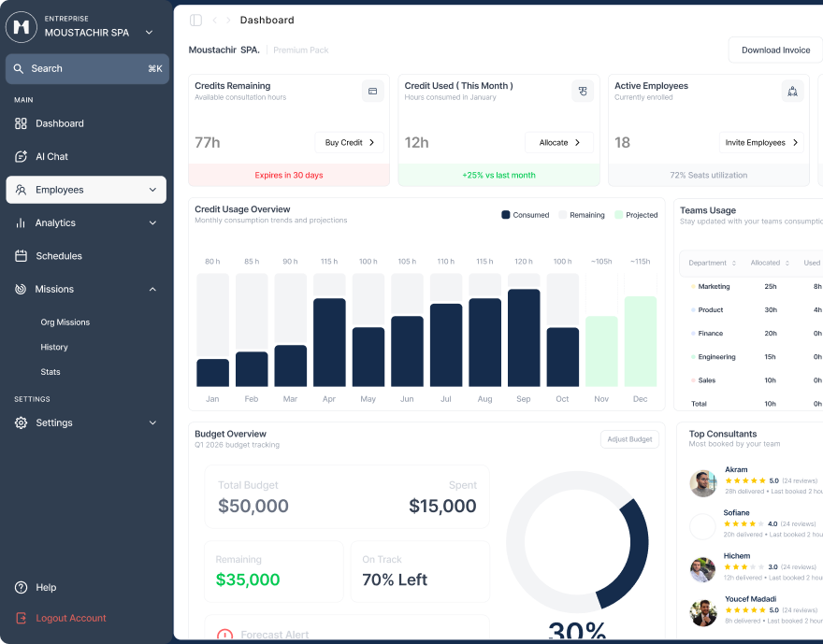
Task: Click the $35,000 remaining value
Action: (248, 580)
